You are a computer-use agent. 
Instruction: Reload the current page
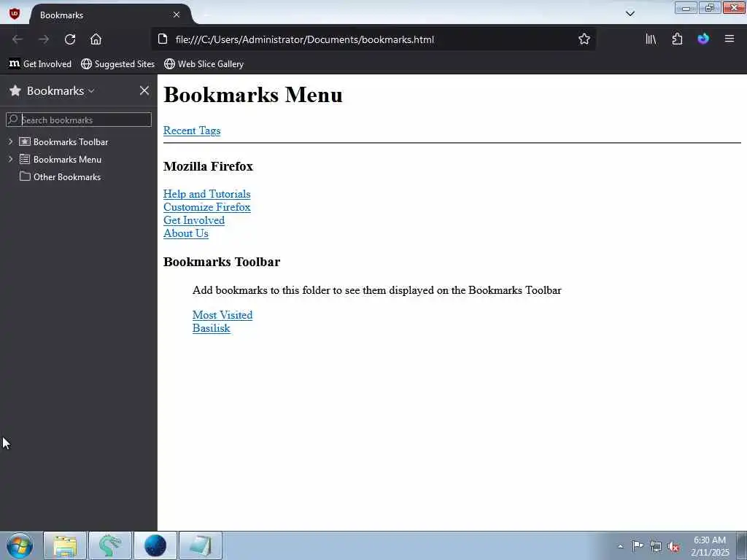click(x=70, y=39)
